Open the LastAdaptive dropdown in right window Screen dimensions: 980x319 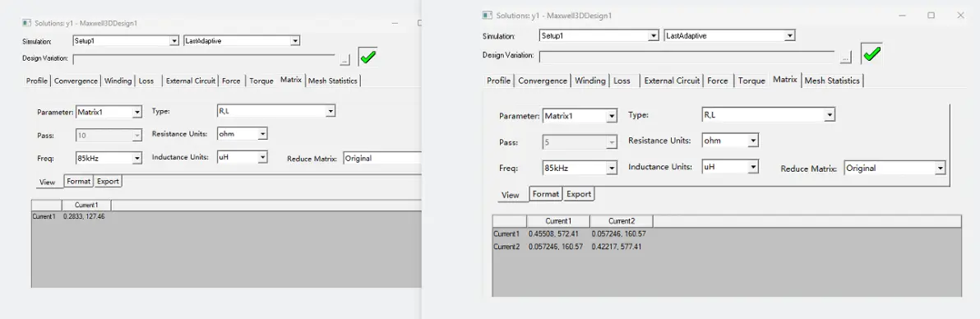tap(789, 35)
